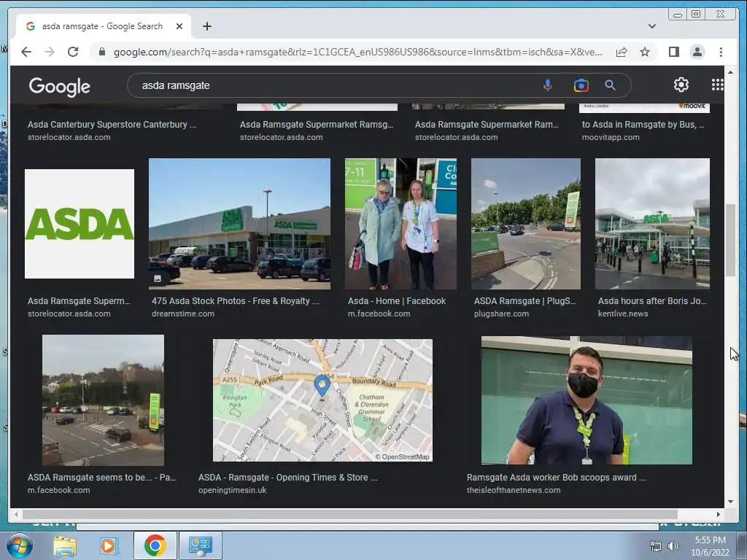This screenshot has width=747, height=560.
Task: Open Windows Explorer from taskbar
Action: [x=65, y=545]
